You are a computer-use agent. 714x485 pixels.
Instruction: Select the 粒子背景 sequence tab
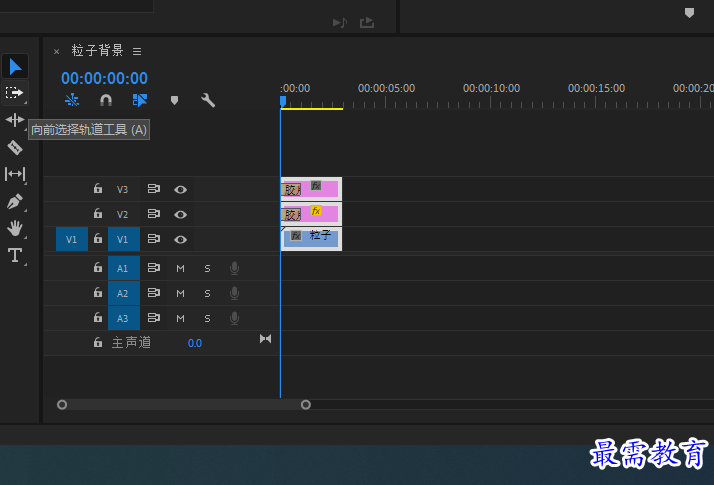(97, 51)
